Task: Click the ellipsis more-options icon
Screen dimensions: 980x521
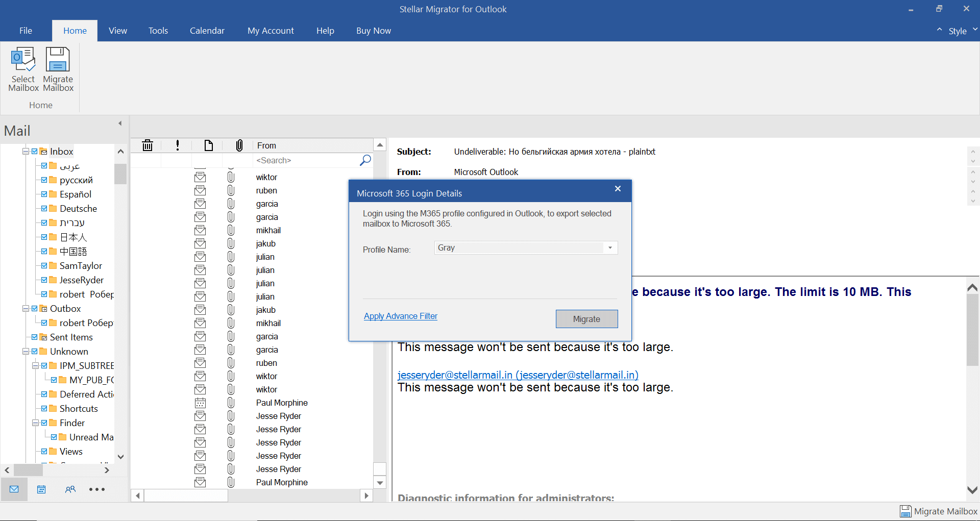Action: [x=97, y=489]
